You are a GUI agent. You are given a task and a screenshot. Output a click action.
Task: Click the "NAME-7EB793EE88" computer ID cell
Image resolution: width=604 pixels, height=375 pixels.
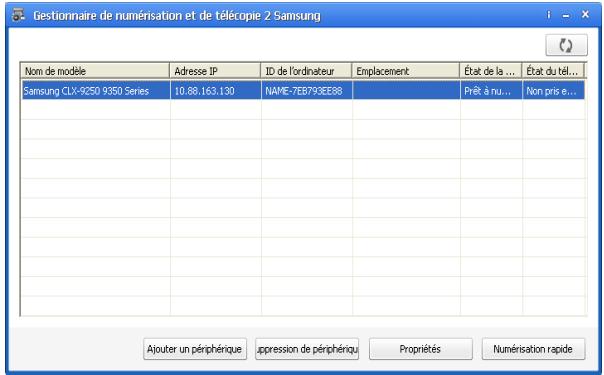pyautogui.click(x=307, y=91)
